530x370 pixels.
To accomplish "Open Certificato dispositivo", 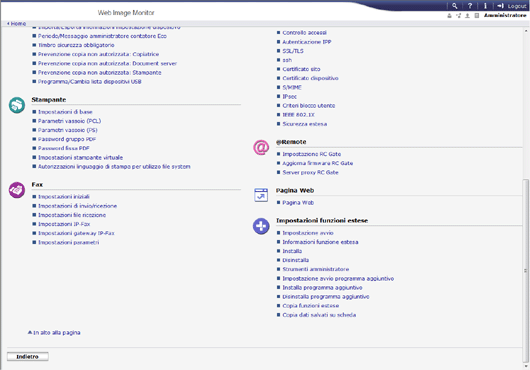I will pos(310,78).
